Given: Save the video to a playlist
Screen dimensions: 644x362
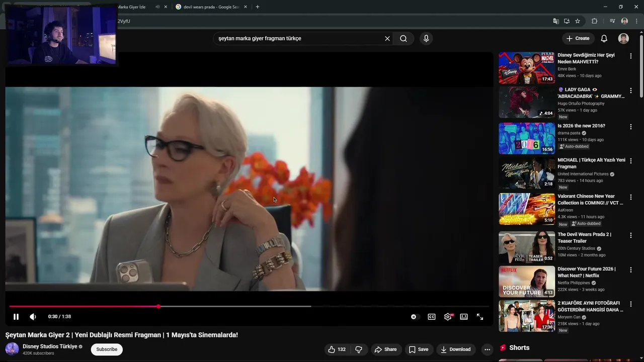Looking at the screenshot, I should point(419,349).
